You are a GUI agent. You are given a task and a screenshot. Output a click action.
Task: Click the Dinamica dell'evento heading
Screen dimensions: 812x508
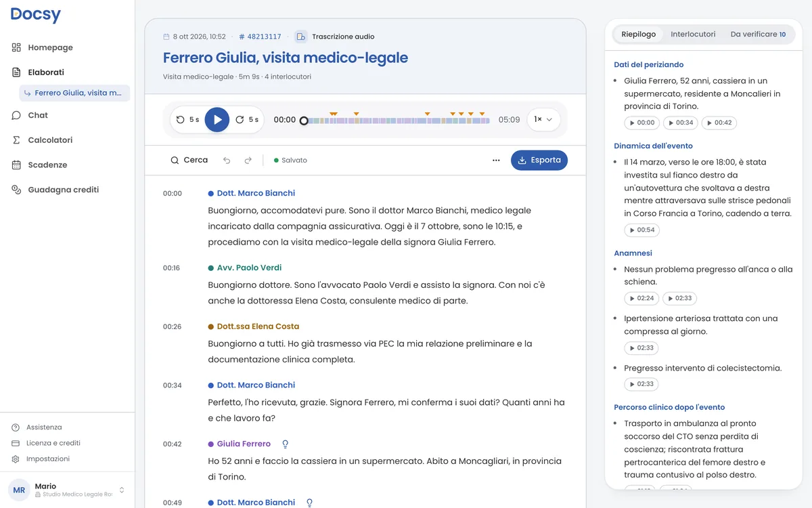(x=653, y=146)
